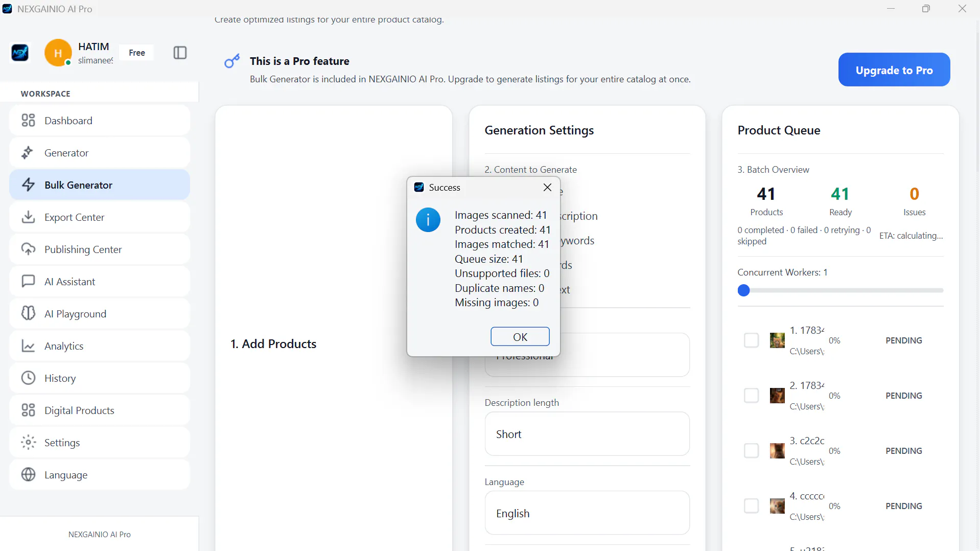Viewport: 980px width, 551px height.
Task: Click the AI Playground brain icon
Action: click(28, 314)
